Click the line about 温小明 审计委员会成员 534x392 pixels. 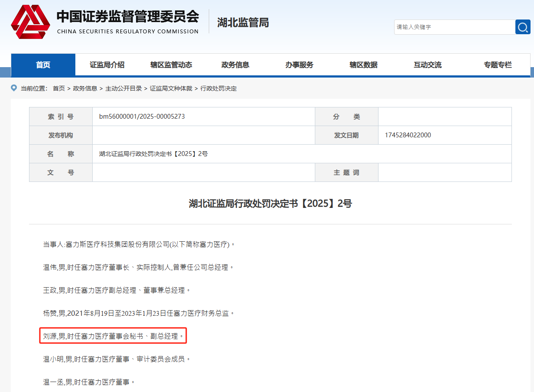click(117, 359)
